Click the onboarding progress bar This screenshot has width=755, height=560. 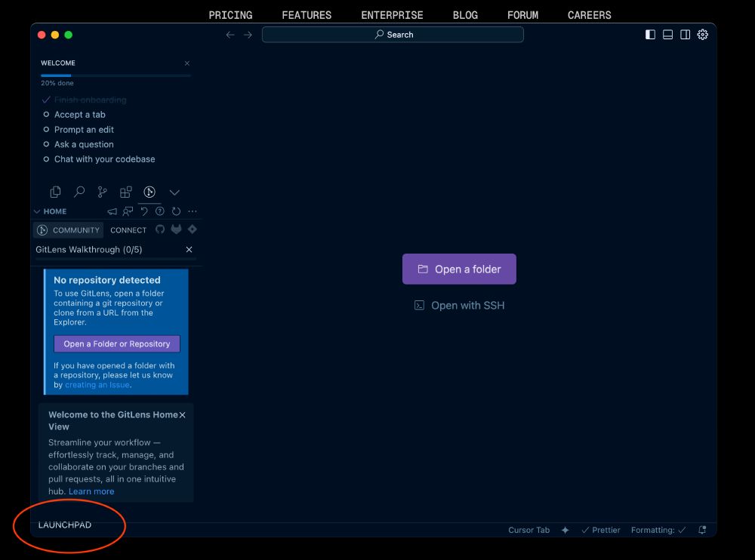[116, 75]
